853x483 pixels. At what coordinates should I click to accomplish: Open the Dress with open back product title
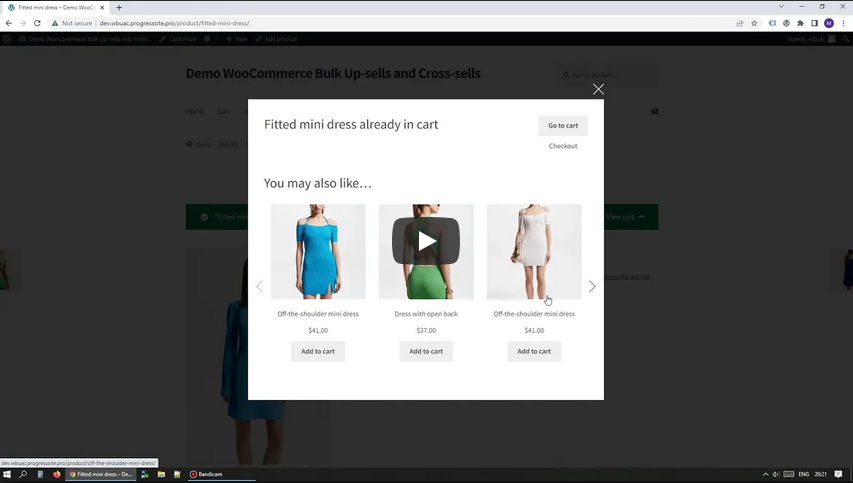(x=426, y=314)
